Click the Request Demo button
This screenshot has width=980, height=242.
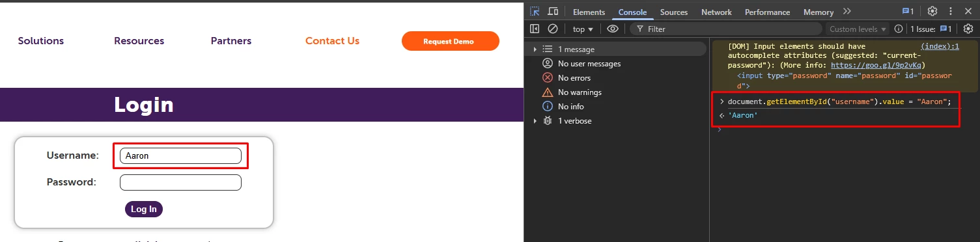tap(451, 41)
